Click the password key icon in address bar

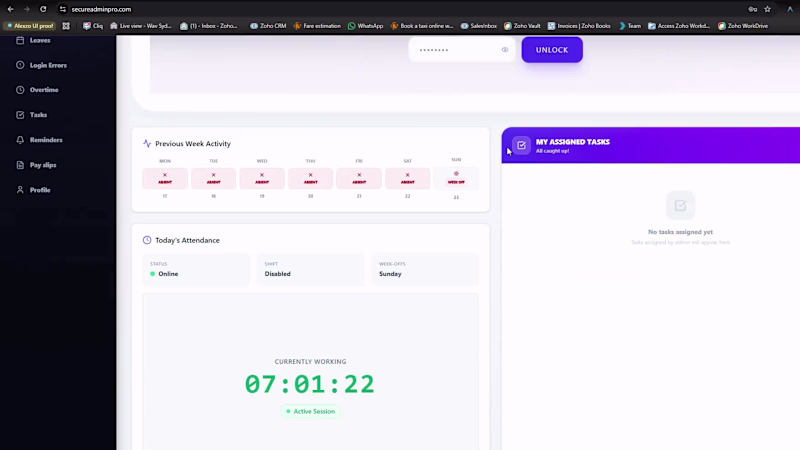pyautogui.click(x=753, y=9)
